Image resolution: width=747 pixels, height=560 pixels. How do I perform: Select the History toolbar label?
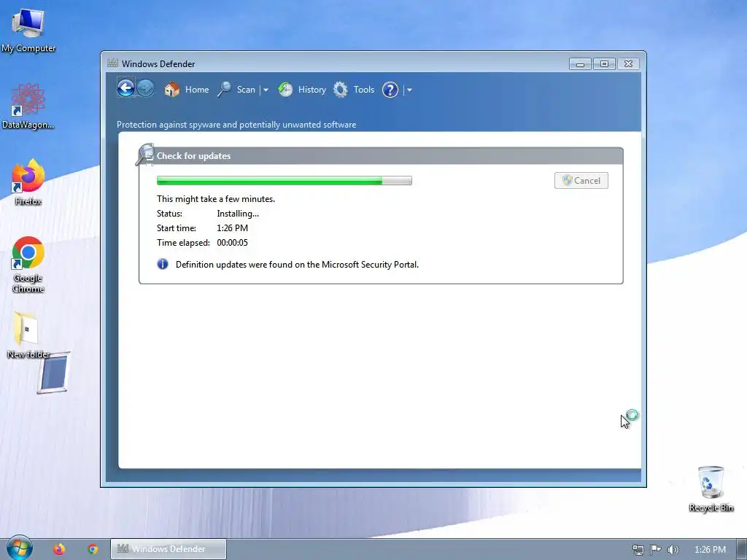(312, 90)
